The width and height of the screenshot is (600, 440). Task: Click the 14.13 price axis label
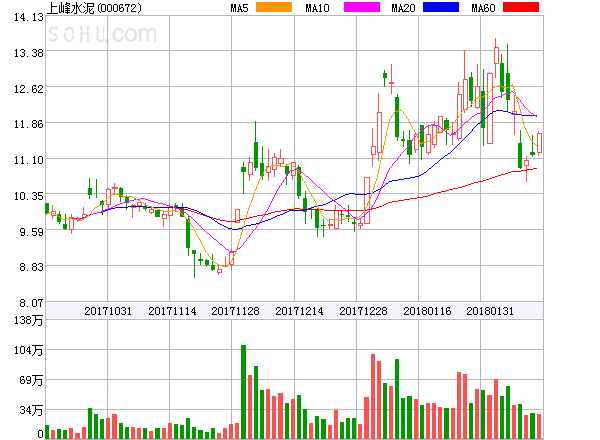pos(29,17)
